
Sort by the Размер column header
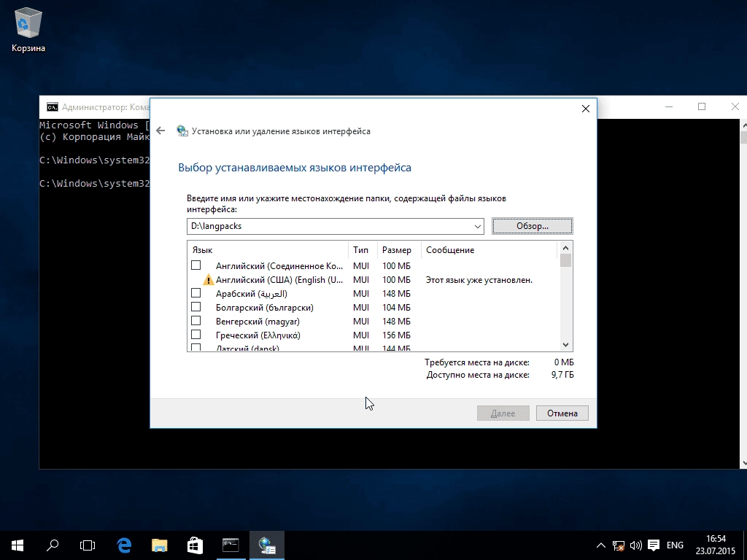pyautogui.click(x=399, y=250)
